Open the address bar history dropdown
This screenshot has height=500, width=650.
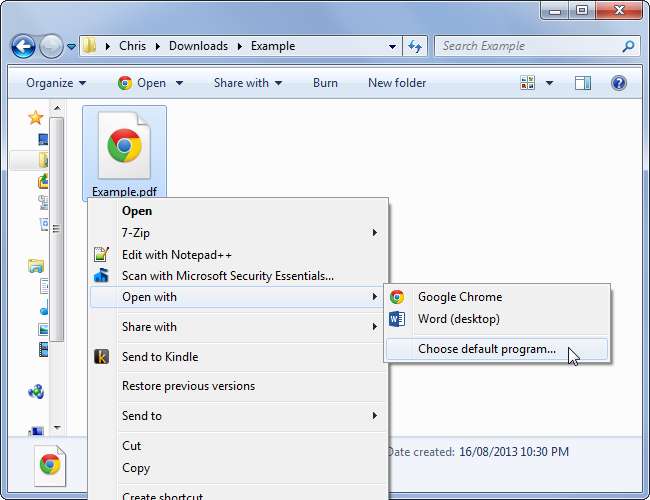point(392,46)
